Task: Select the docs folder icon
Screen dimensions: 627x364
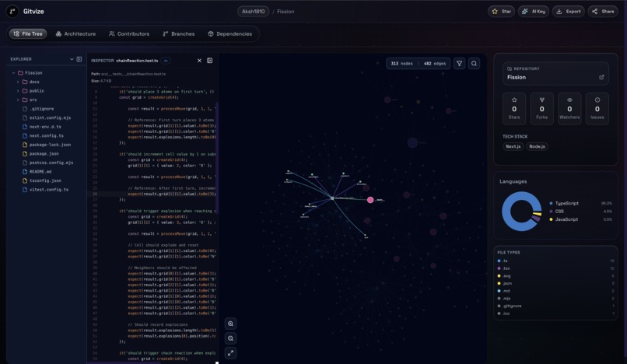Action: pos(25,82)
